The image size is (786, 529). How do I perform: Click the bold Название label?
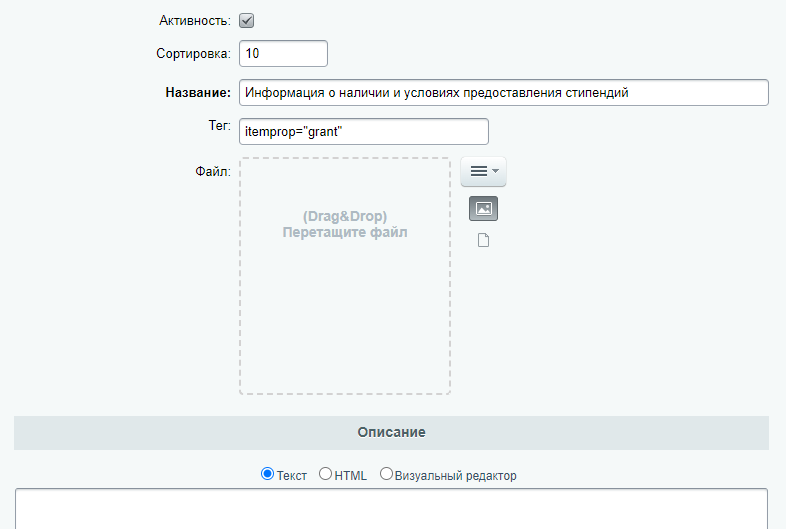click(198, 93)
